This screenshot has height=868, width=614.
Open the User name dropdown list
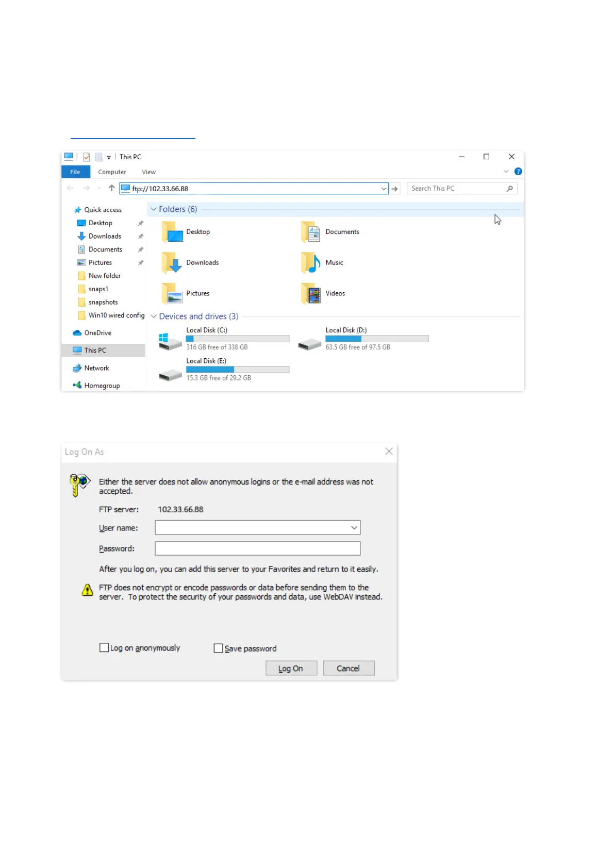(x=354, y=528)
